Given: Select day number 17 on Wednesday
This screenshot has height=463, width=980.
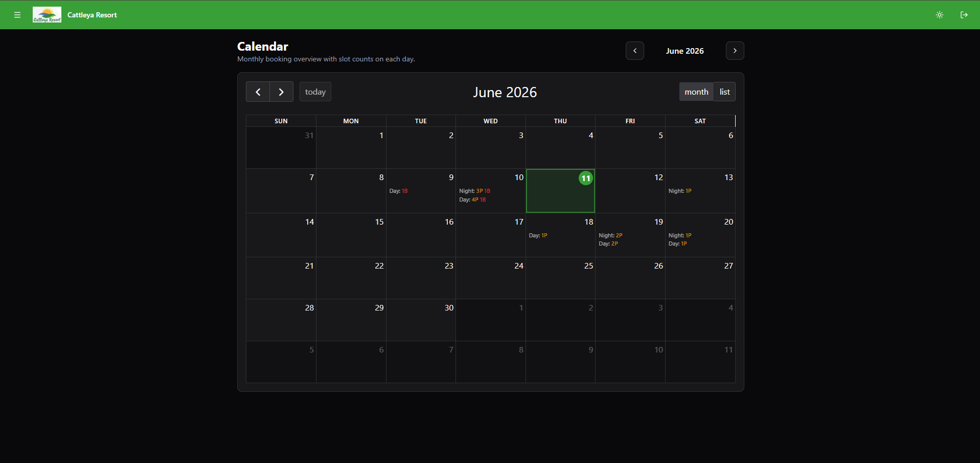Looking at the screenshot, I should 519,222.
